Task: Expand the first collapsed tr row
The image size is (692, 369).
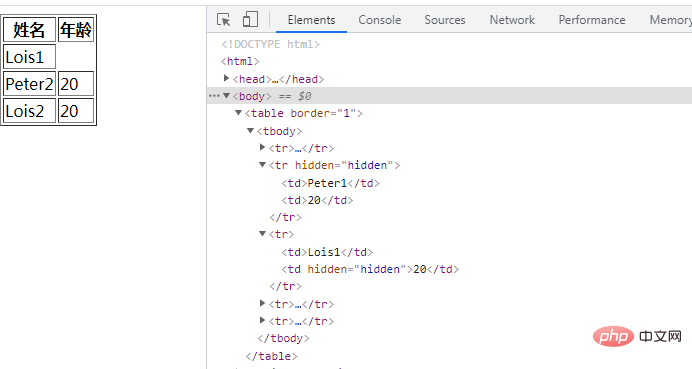Action: (262, 147)
